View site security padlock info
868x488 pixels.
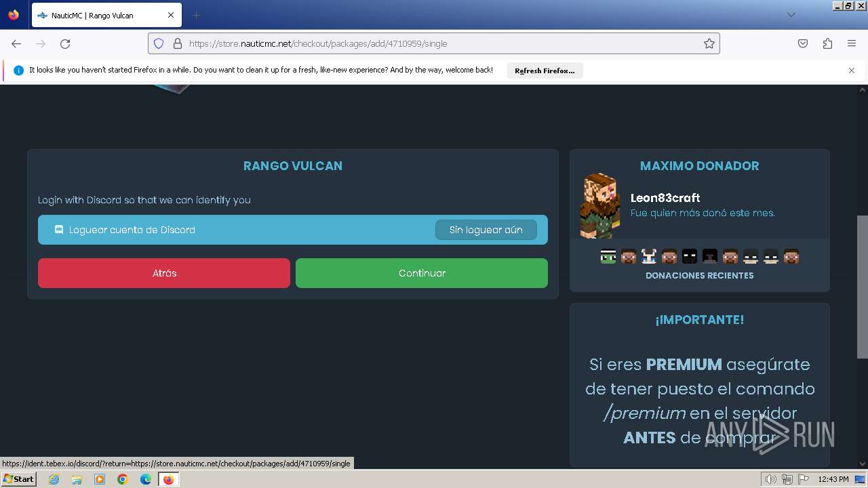click(x=178, y=43)
